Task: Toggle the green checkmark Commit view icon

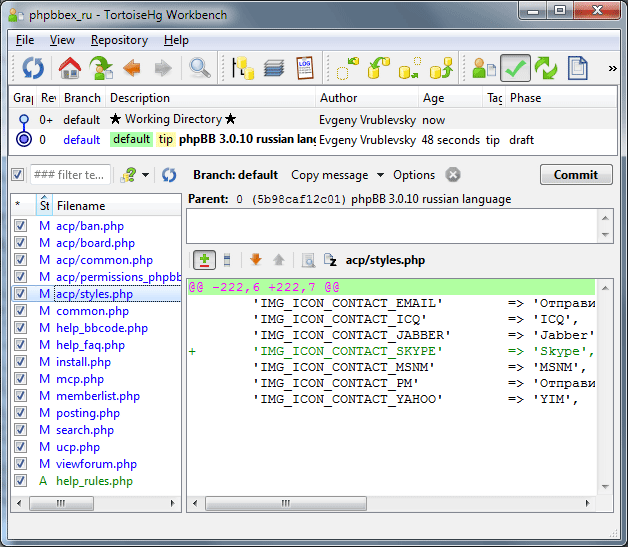Action: (x=515, y=68)
